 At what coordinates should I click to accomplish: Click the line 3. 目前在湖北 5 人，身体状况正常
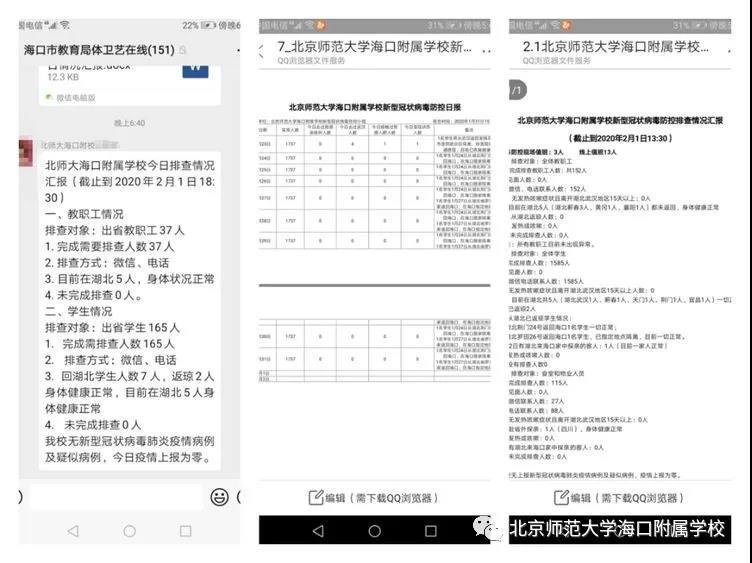point(129,279)
